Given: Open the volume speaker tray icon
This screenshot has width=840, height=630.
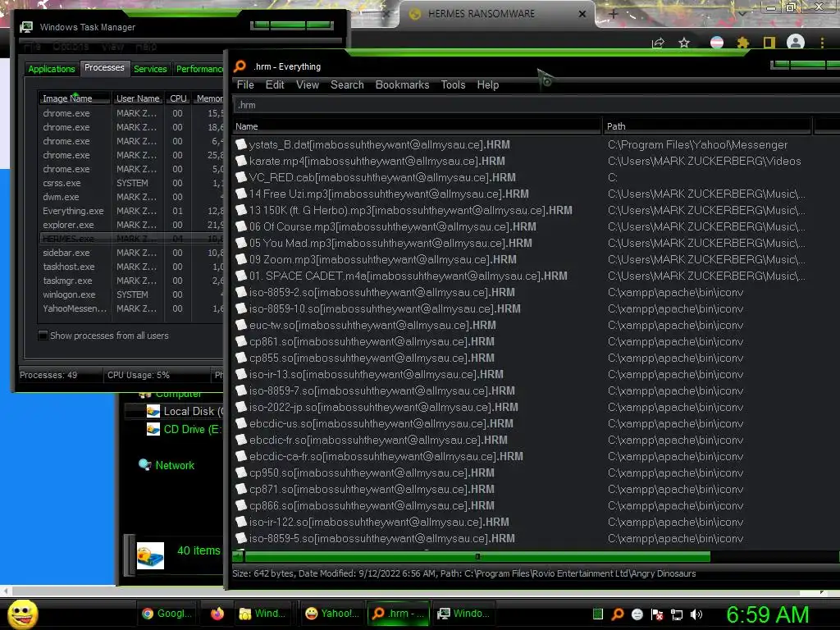Looking at the screenshot, I should pyautogui.click(x=696, y=614).
